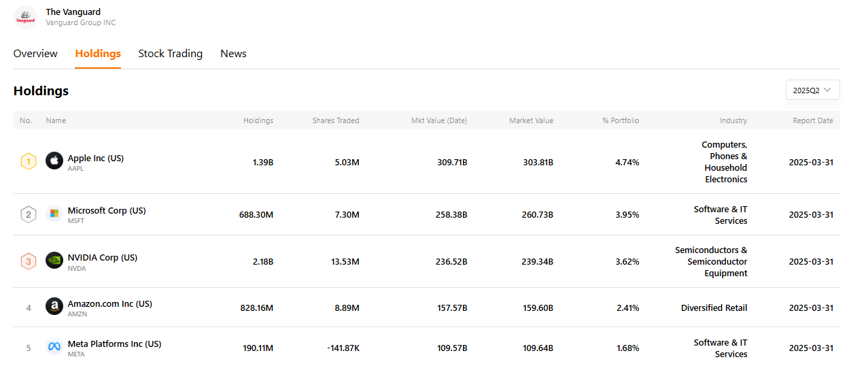Click the Vanguard logo icon

(x=25, y=17)
